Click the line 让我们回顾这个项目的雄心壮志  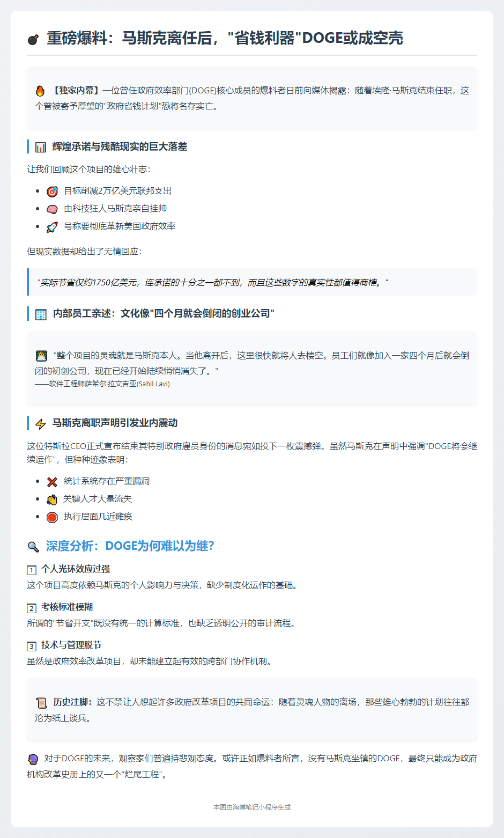coord(89,170)
